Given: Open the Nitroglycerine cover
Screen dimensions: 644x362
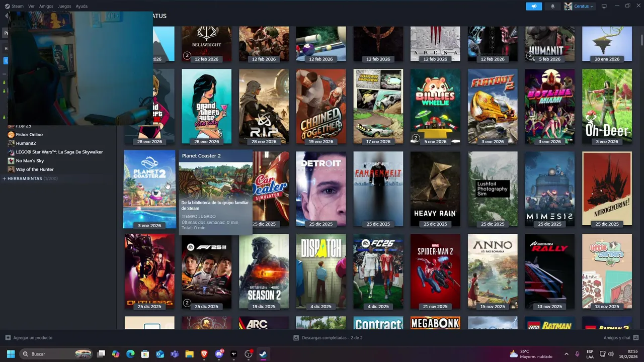Looking at the screenshot, I should coord(607,189).
